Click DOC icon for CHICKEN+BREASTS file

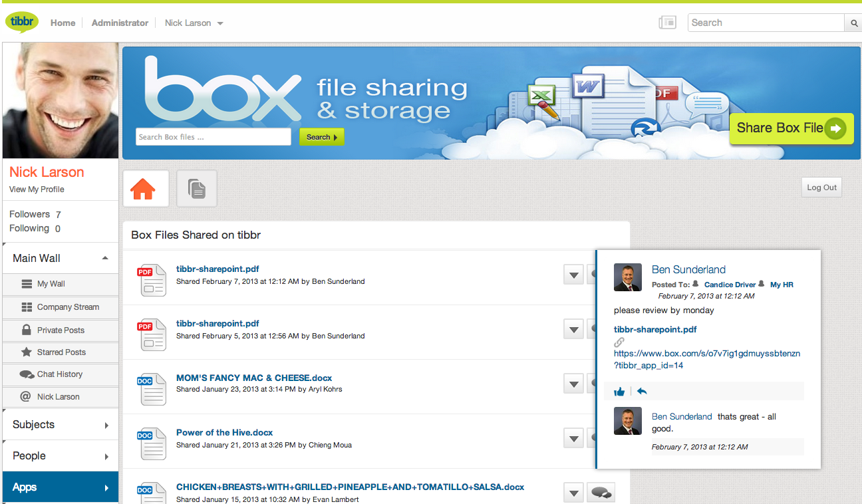152,493
